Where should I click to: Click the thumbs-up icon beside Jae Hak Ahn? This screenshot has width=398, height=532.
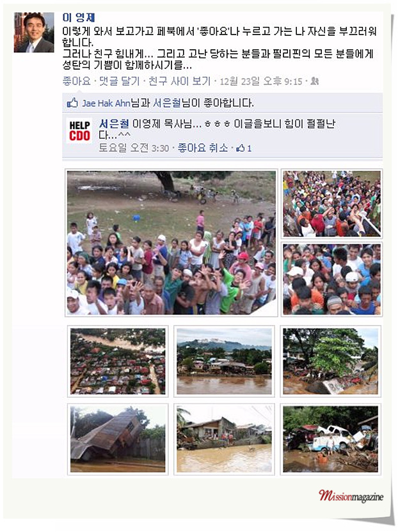coord(72,103)
